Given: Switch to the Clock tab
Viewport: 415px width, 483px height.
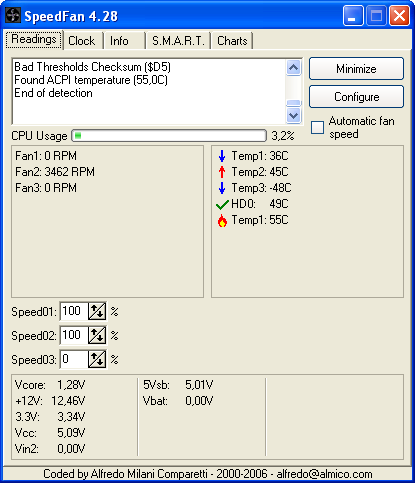Looking at the screenshot, I should tap(82, 41).
